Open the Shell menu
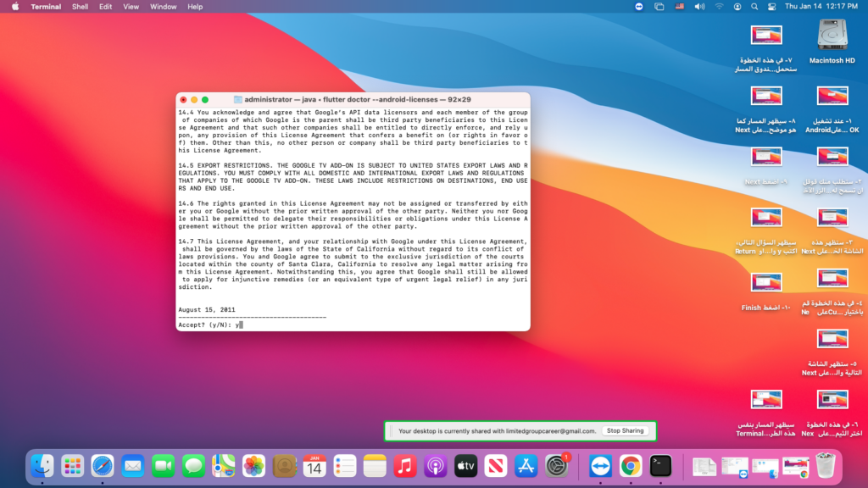868x488 pixels. click(x=81, y=7)
